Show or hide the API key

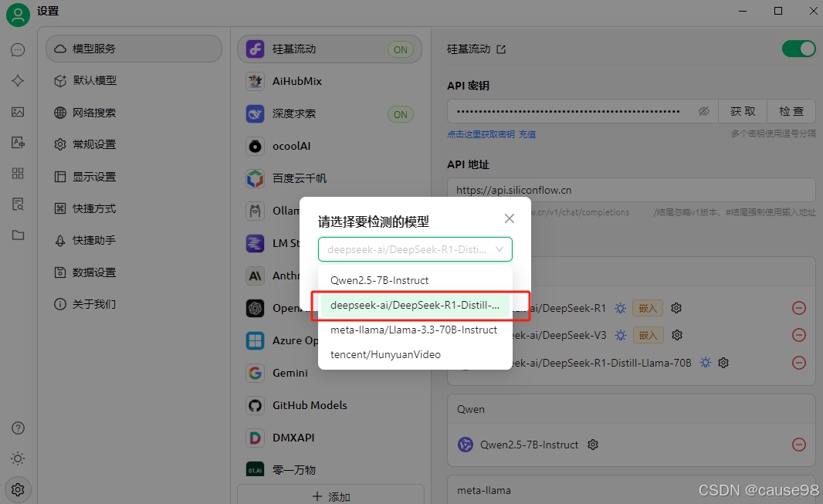click(x=704, y=111)
